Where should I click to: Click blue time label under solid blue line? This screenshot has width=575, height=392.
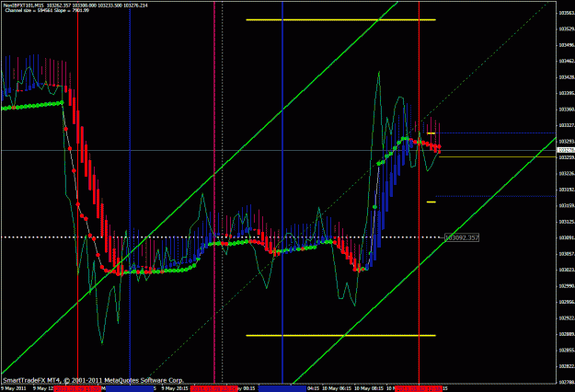tap(282, 388)
